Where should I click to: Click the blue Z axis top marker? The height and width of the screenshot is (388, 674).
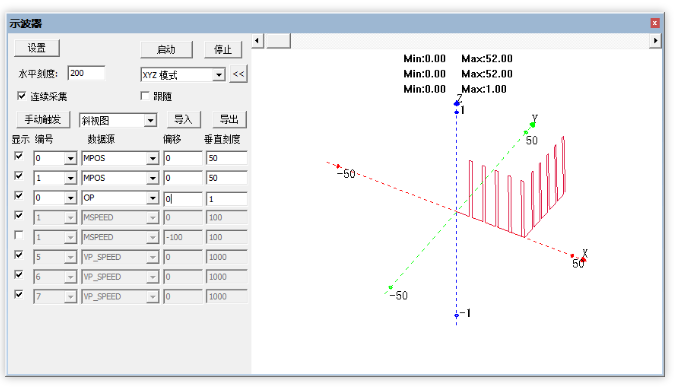pos(456,103)
